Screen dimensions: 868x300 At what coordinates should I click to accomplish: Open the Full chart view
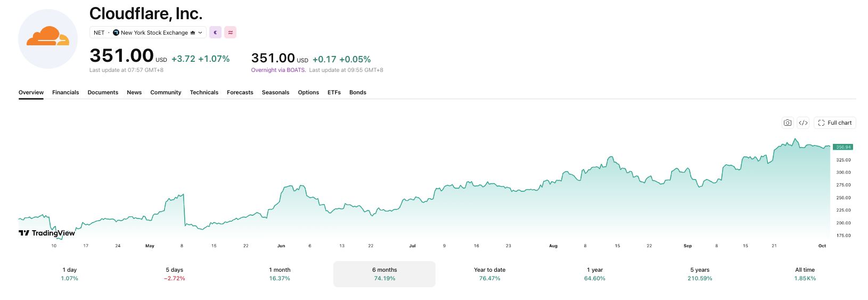pyautogui.click(x=834, y=123)
